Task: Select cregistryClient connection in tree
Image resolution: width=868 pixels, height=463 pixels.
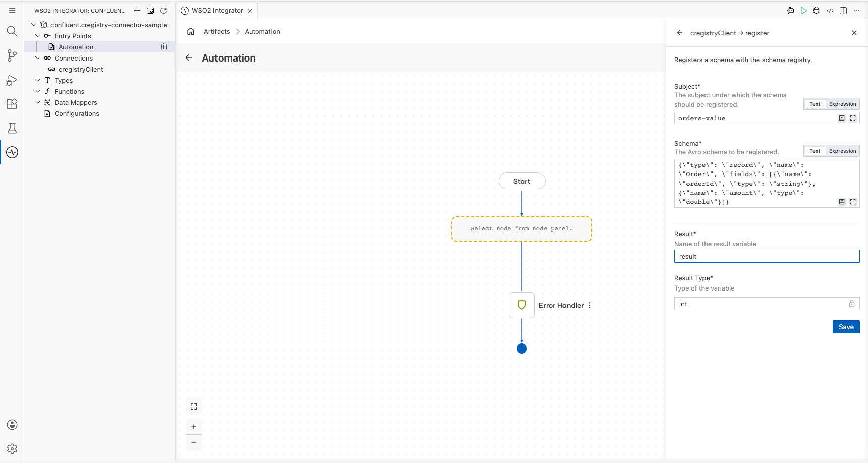Action: [x=81, y=69]
